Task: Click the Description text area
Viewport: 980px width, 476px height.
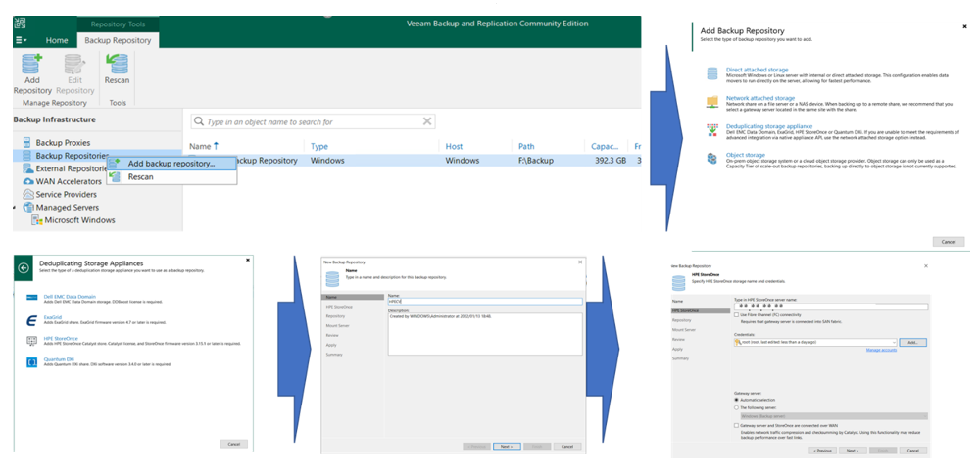Action: tap(485, 334)
